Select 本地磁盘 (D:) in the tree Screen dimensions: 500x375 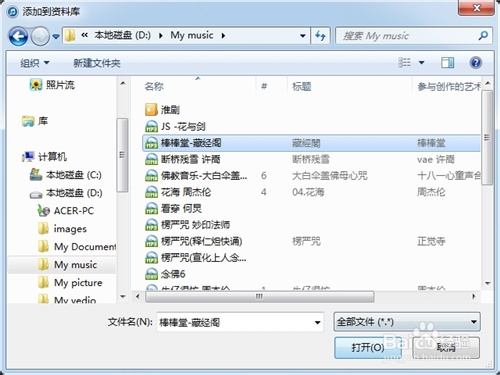65,193
